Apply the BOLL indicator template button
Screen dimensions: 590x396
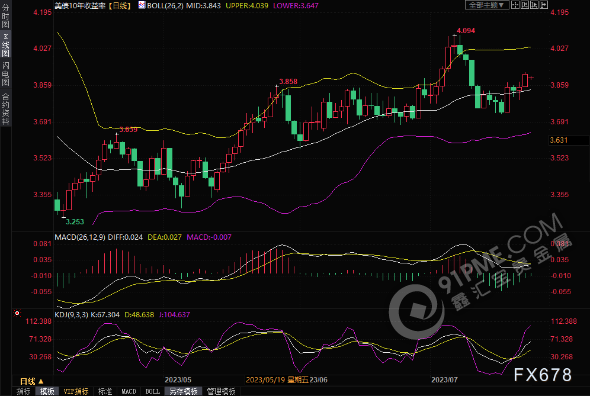(x=153, y=391)
